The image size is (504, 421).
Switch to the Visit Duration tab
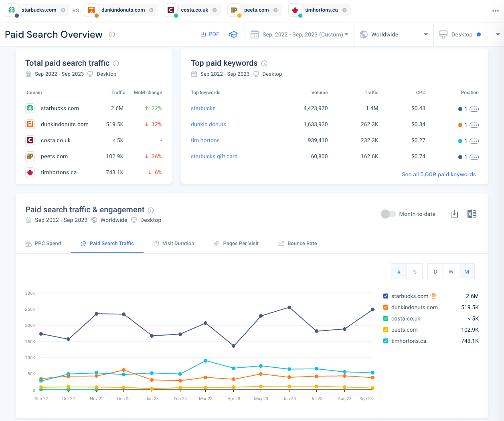tap(174, 244)
